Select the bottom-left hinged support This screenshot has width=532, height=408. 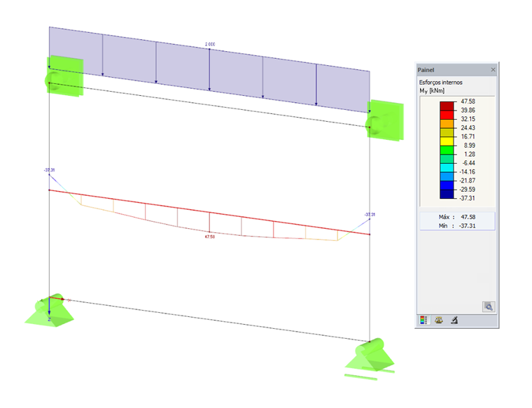pyautogui.click(x=50, y=311)
